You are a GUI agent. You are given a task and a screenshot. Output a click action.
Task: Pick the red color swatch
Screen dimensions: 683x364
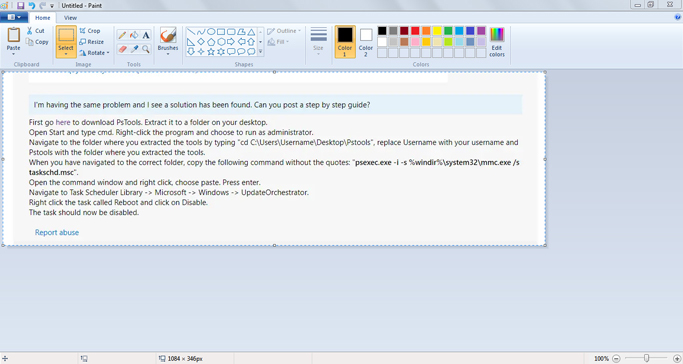(415, 31)
